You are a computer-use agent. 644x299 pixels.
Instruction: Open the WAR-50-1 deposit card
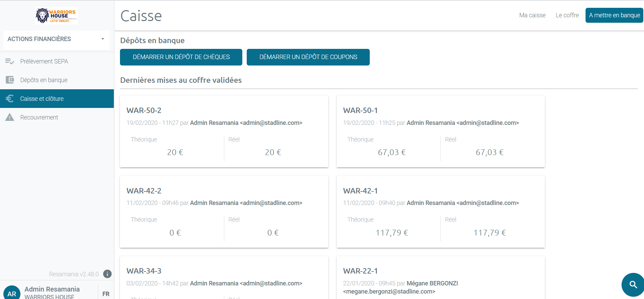click(440, 132)
